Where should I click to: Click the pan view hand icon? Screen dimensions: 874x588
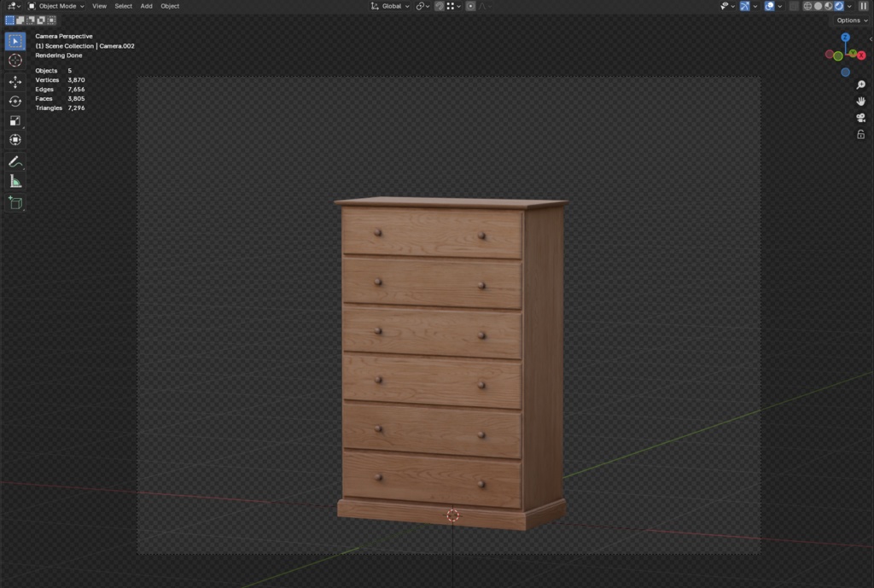coord(860,102)
